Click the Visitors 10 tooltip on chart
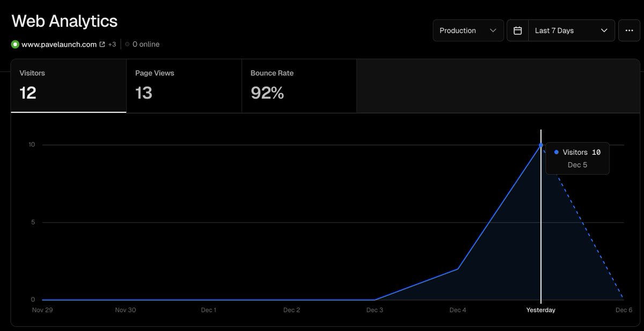 577,158
